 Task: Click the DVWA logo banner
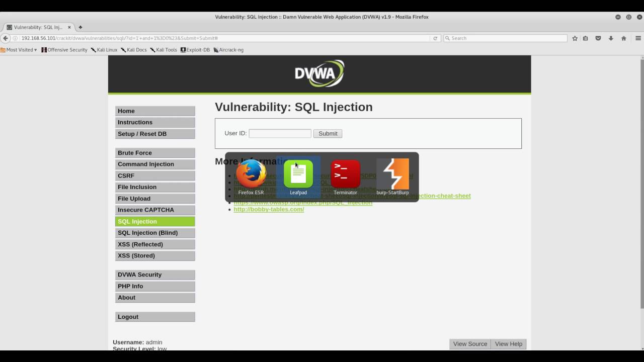[x=319, y=74]
